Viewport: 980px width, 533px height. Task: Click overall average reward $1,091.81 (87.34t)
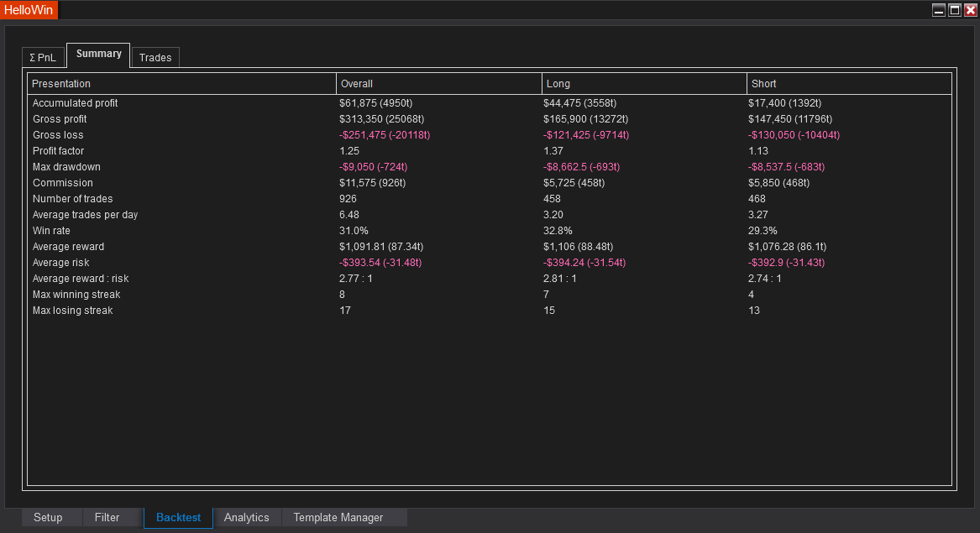point(381,246)
